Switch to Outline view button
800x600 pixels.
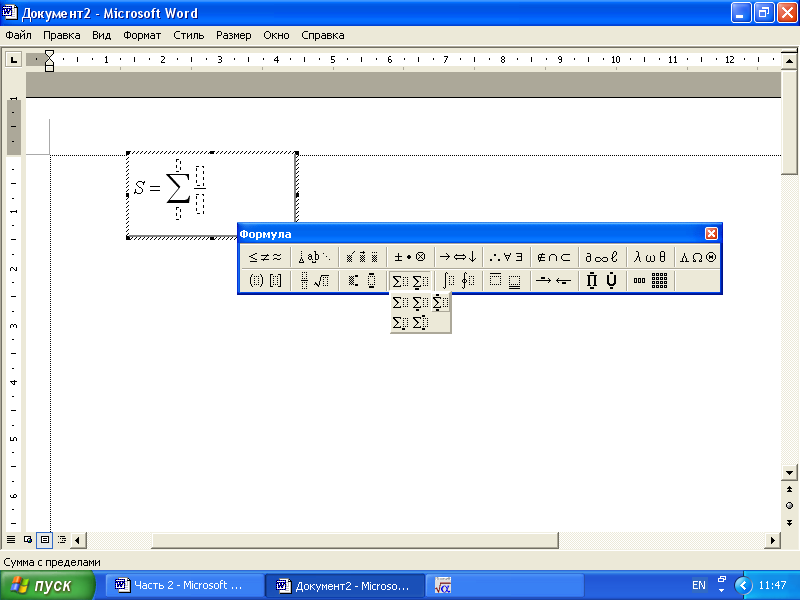pyautogui.click(x=62, y=539)
